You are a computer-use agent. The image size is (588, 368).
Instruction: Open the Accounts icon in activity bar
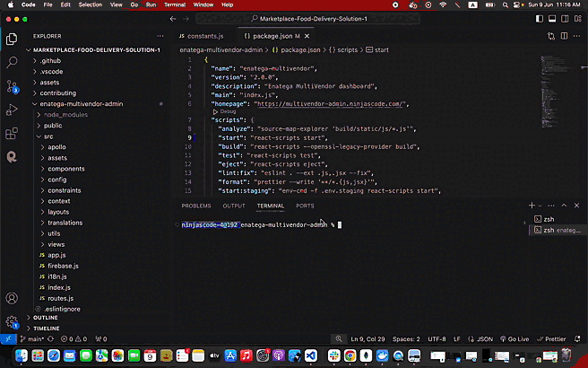point(12,298)
